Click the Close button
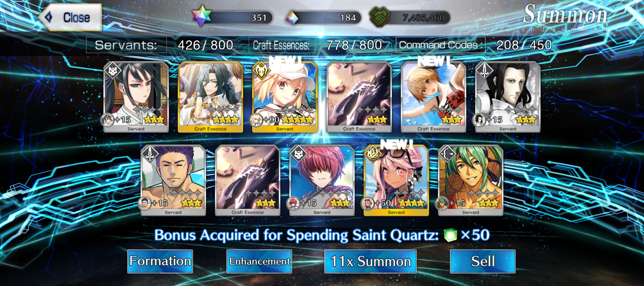Image resolution: width=644 pixels, height=286 pixels. pos(70,17)
